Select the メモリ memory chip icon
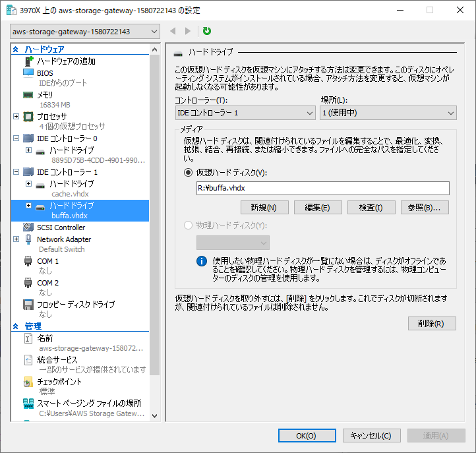Viewport: 476px width, 453px height. point(28,95)
